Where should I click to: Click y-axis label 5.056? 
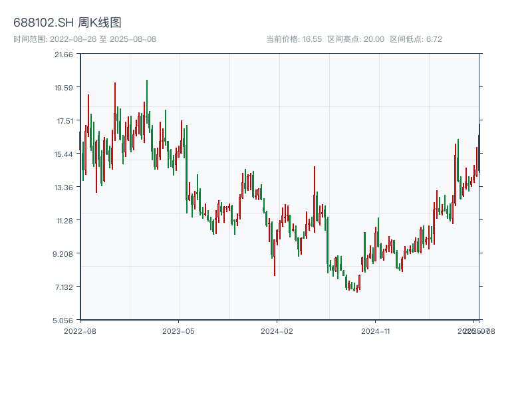[x=63, y=321]
